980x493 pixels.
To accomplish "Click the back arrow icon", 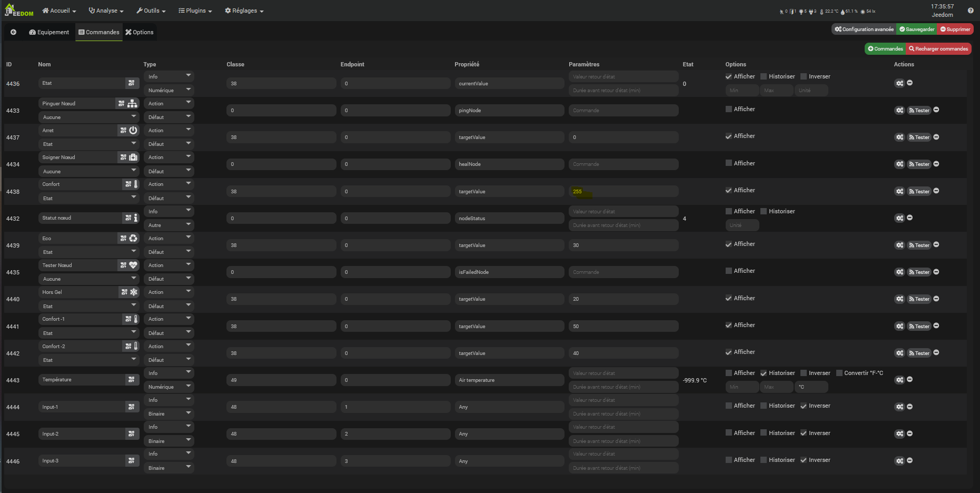I will (x=14, y=32).
